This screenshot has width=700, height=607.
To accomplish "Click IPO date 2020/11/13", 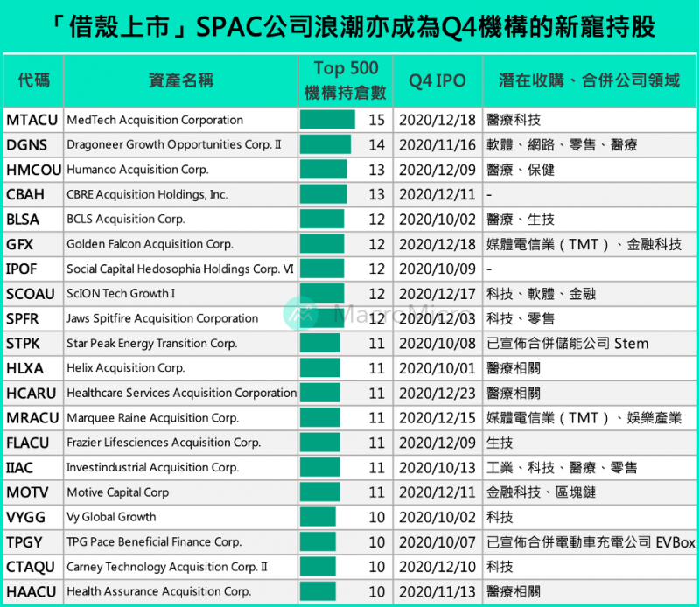I will (437, 592).
